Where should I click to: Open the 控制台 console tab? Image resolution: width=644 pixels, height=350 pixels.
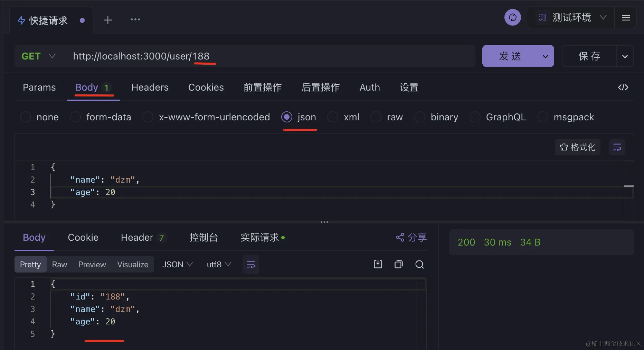click(203, 238)
